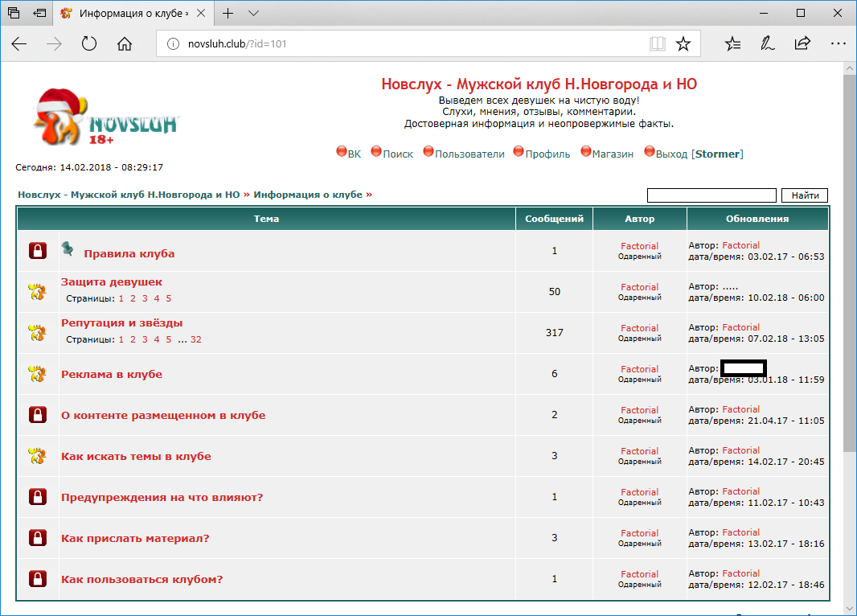Open the Share icon in browser toolbar

(x=802, y=44)
